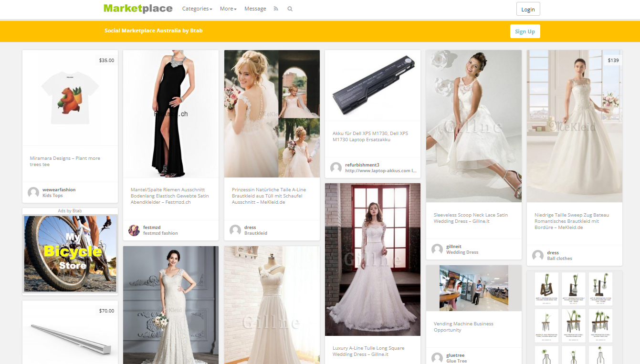
Task: Click the Ads by Btab label
Action: point(70,211)
